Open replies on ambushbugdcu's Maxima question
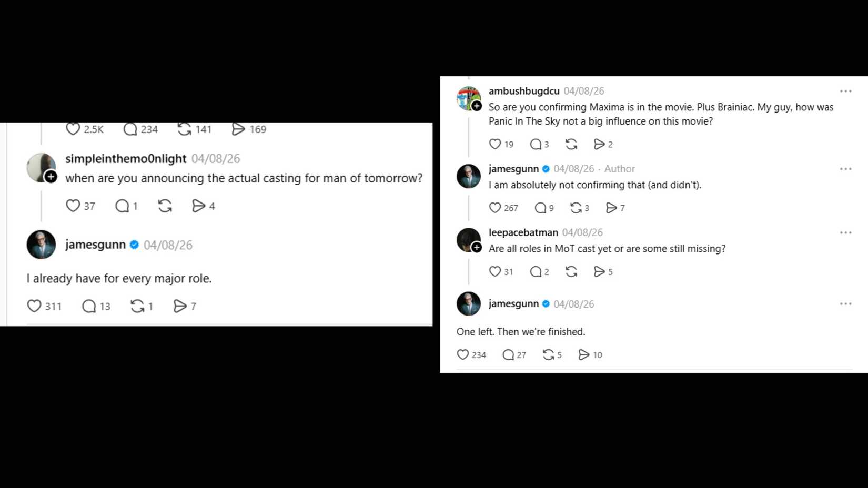The height and width of the screenshot is (488, 868). pyautogui.click(x=536, y=144)
